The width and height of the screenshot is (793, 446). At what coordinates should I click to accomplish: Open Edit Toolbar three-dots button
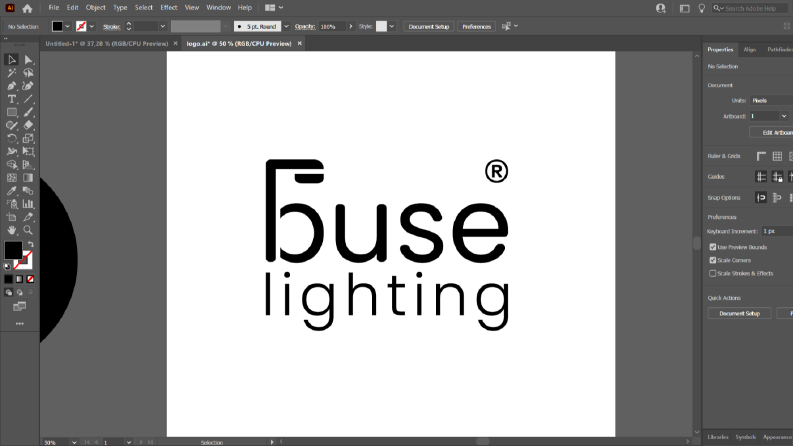[20, 324]
